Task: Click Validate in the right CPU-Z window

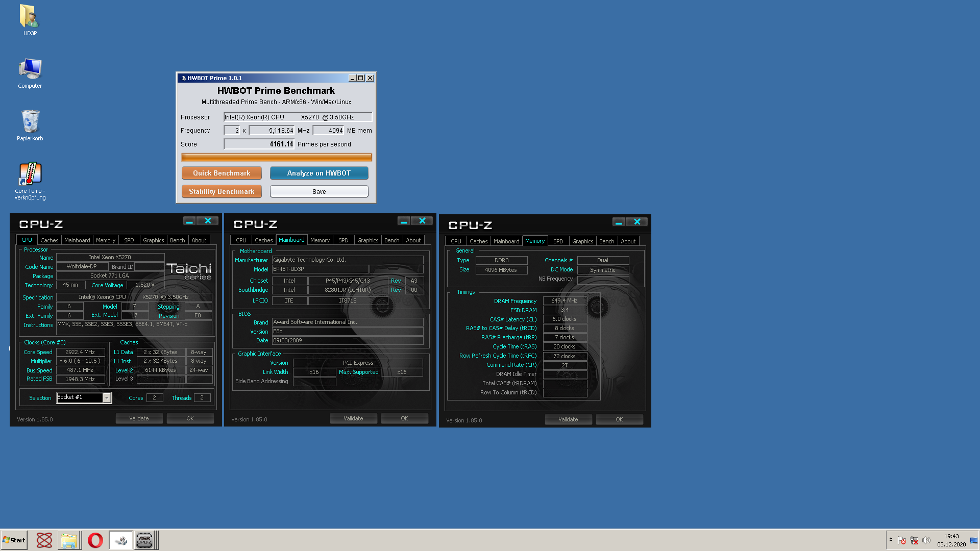Action: 568,419
